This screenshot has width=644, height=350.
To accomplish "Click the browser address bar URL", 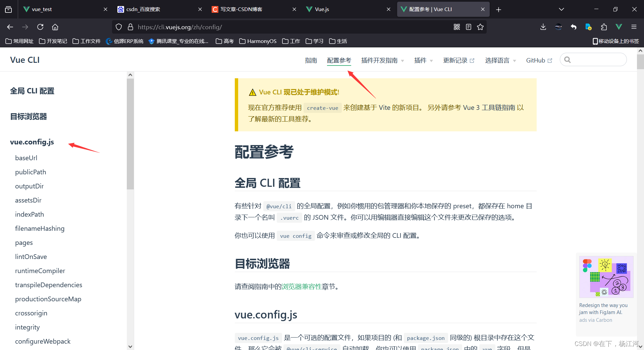I will point(180,27).
